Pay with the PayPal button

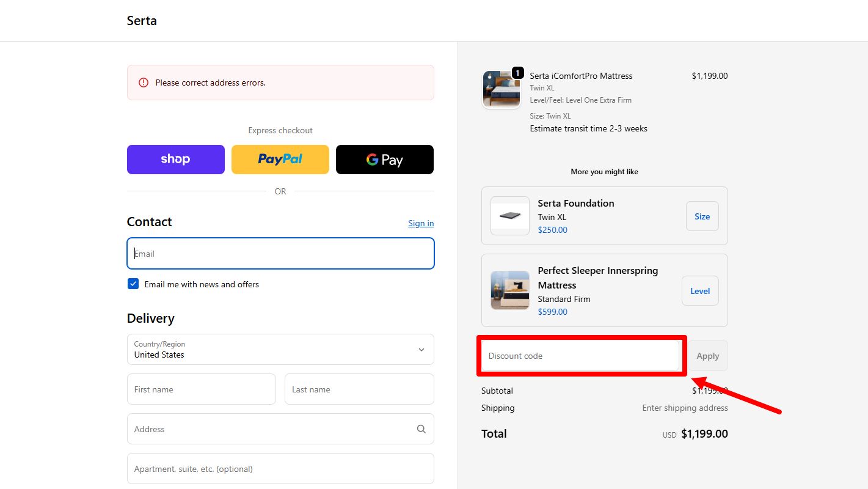click(280, 160)
